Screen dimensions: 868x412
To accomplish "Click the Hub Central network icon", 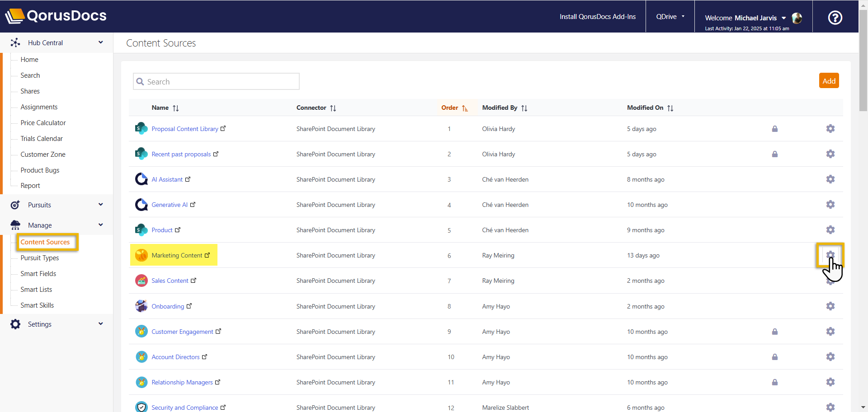I will tap(15, 42).
